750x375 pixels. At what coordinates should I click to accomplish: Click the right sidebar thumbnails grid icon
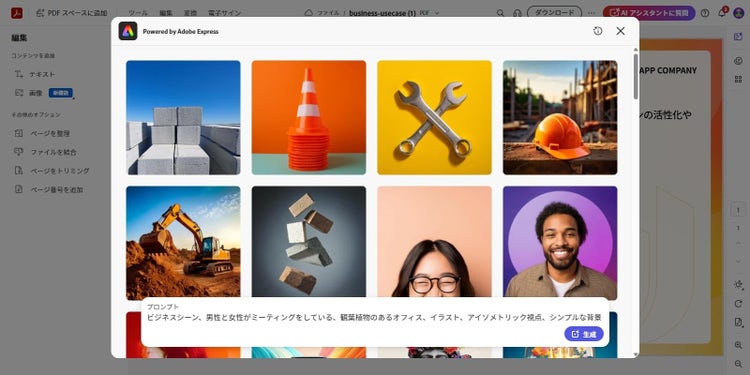[738, 79]
